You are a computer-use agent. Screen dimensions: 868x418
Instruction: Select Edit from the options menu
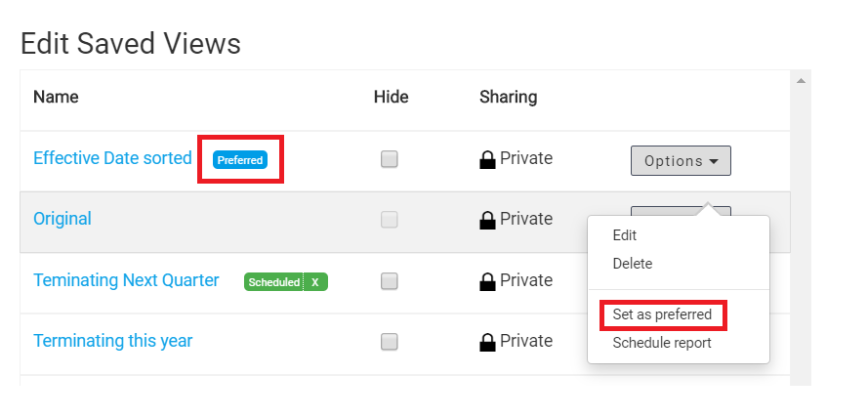pyautogui.click(x=625, y=235)
